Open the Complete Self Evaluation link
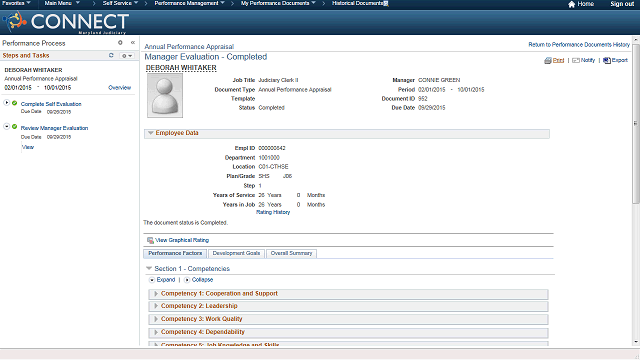 coord(51,104)
